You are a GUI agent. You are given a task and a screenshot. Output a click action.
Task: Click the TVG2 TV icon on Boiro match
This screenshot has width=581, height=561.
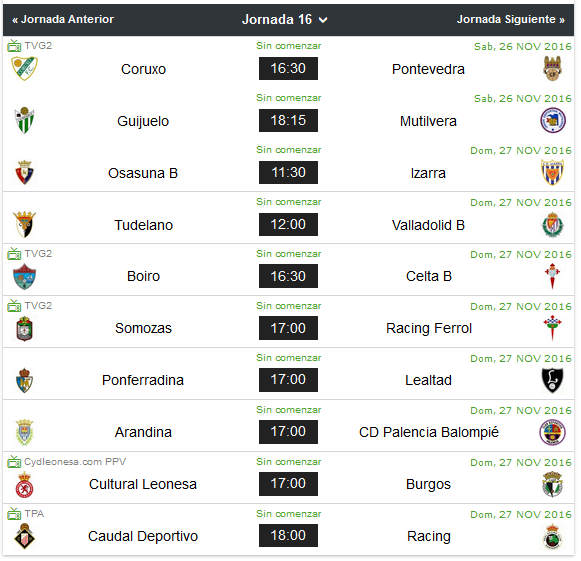click(14, 254)
